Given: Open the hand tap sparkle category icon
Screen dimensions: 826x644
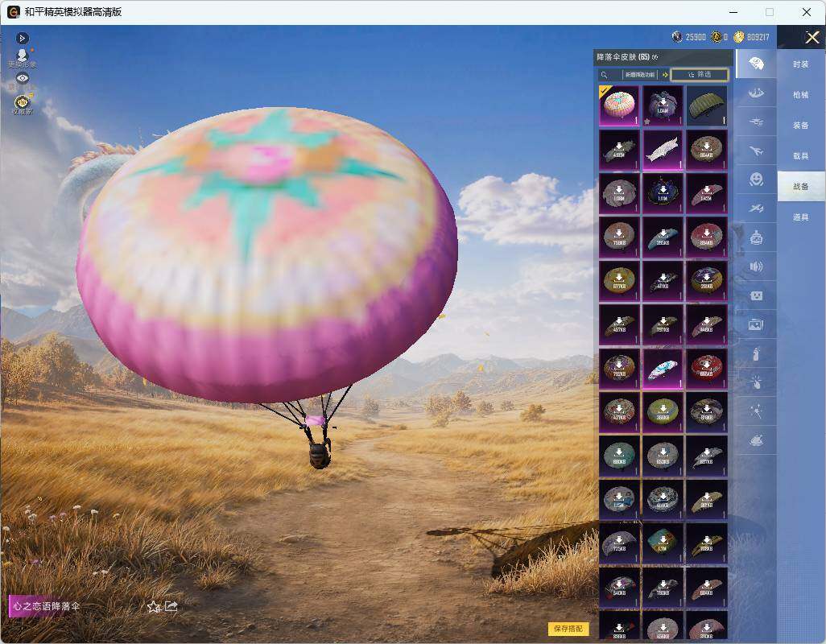Looking at the screenshot, I should pos(756,382).
